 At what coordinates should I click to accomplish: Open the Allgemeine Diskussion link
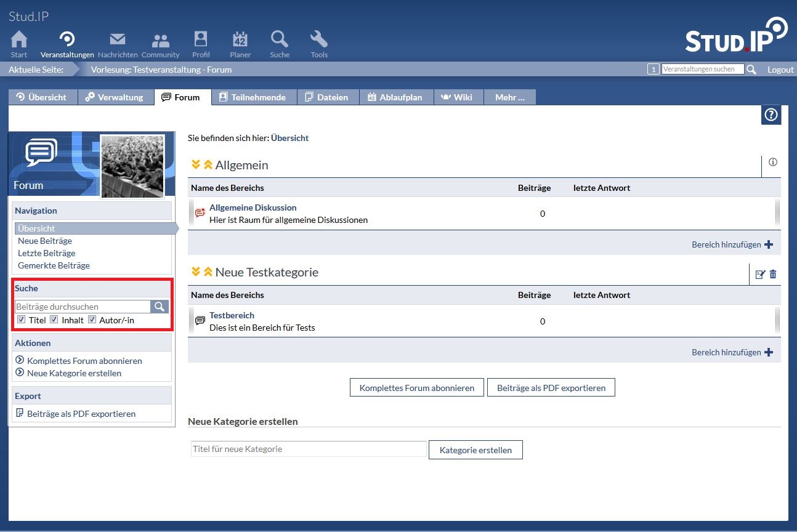(x=253, y=208)
